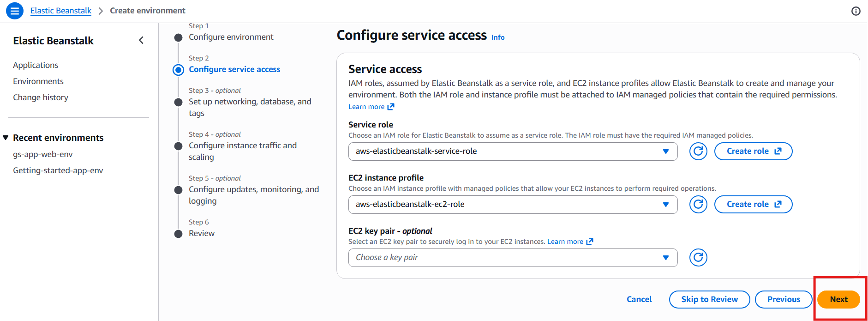This screenshot has height=321, width=868.
Task: Refresh the Service role list
Action: [x=698, y=151]
